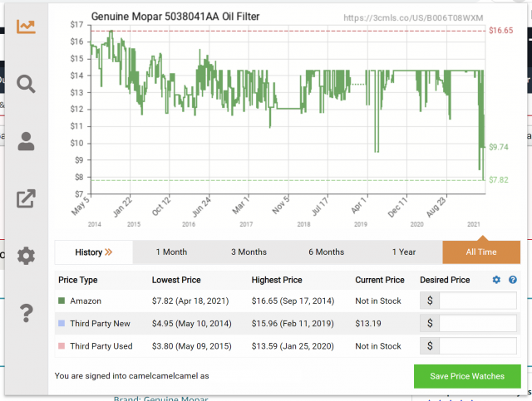Open the price history chart icon in sidebar
The image size is (532, 401).
26,27
